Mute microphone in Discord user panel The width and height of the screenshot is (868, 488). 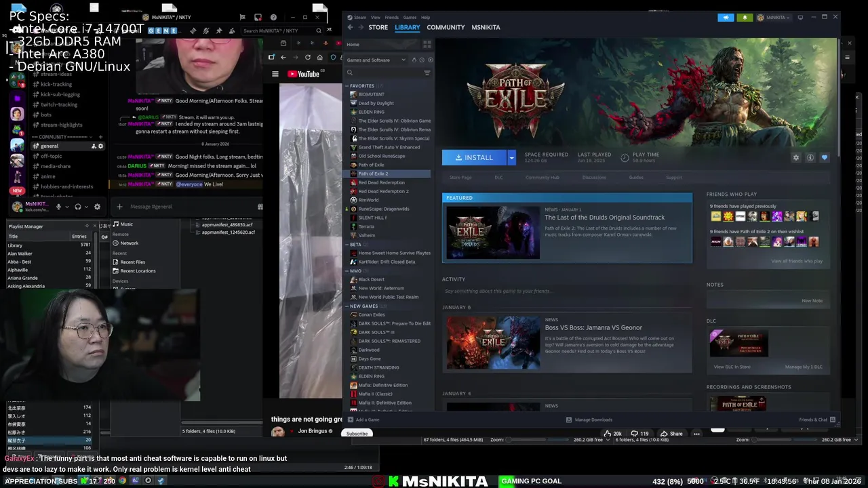[58, 207]
